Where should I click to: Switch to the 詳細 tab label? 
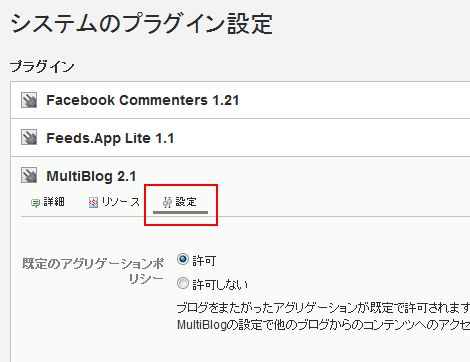[54, 202]
